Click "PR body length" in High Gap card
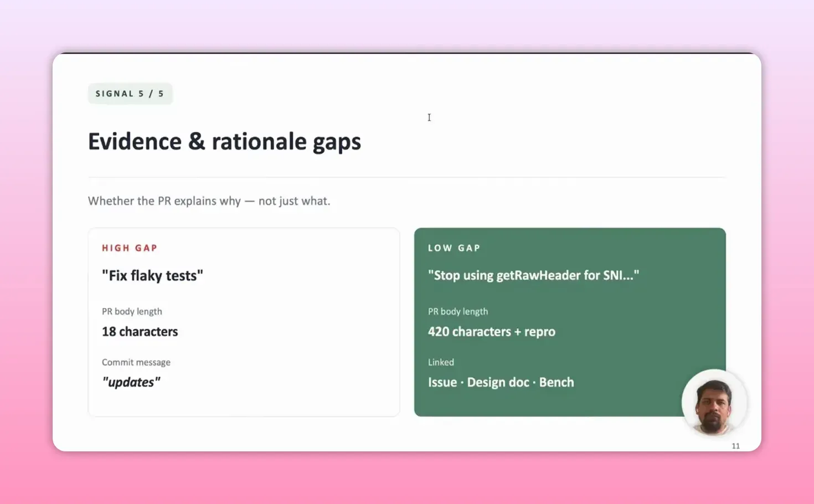814x504 pixels. (132, 311)
